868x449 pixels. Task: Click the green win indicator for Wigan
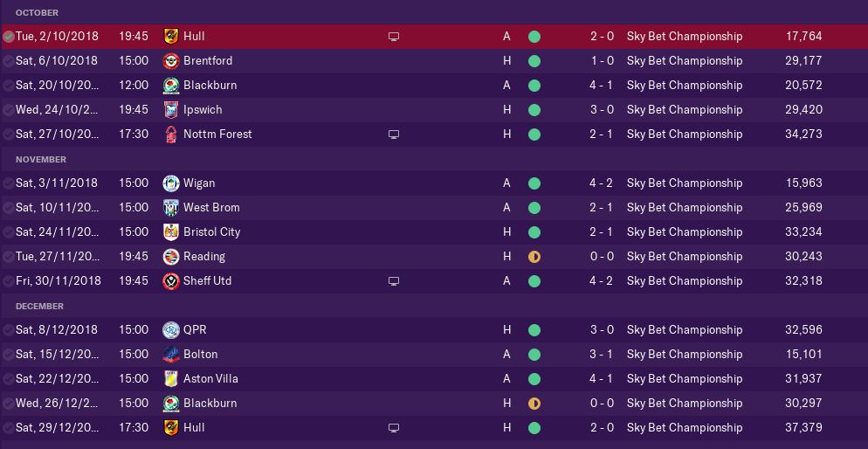tap(534, 183)
